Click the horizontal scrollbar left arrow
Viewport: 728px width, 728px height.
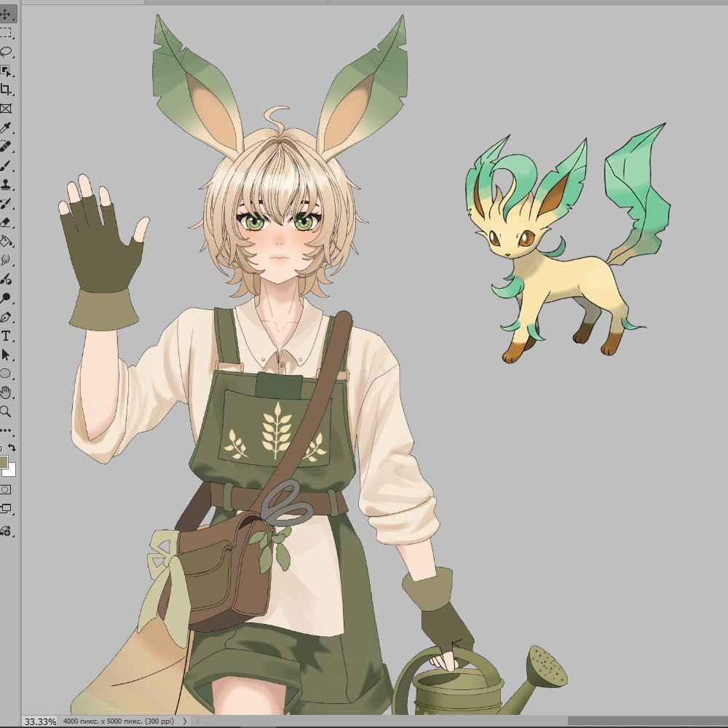click(198, 721)
